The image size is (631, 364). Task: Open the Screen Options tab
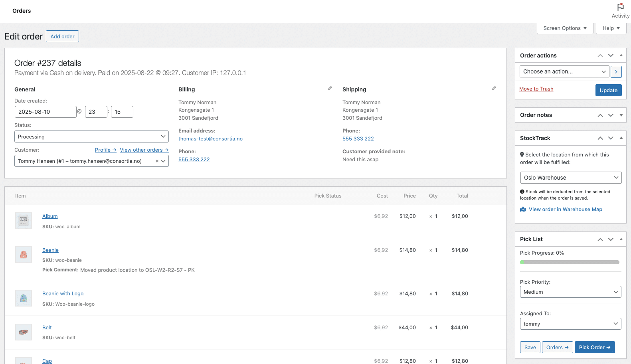coord(565,28)
